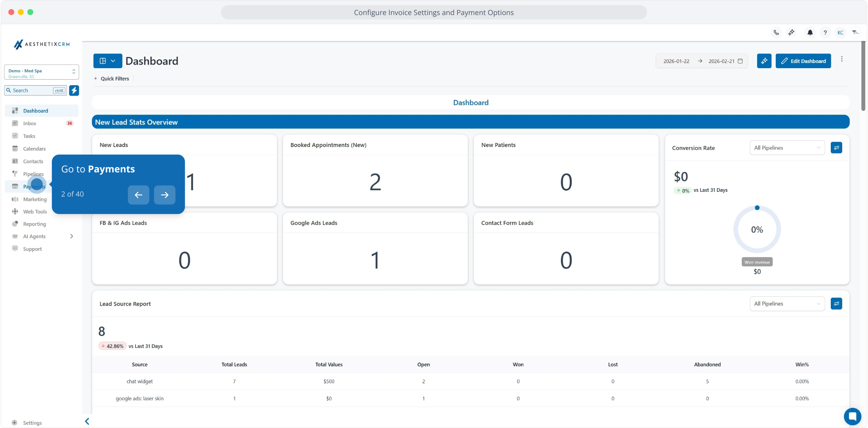Open the Demo - Med Spa account switcher

coord(42,72)
